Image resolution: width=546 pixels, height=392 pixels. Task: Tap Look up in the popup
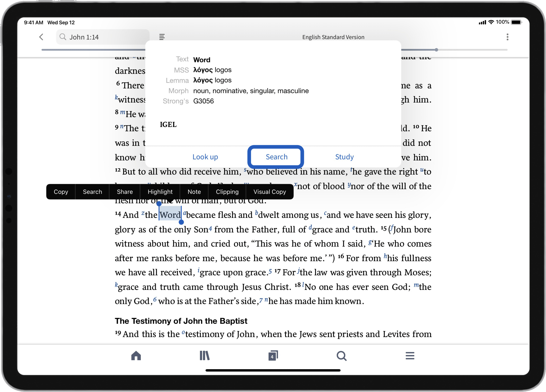click(x=205, y=157)
